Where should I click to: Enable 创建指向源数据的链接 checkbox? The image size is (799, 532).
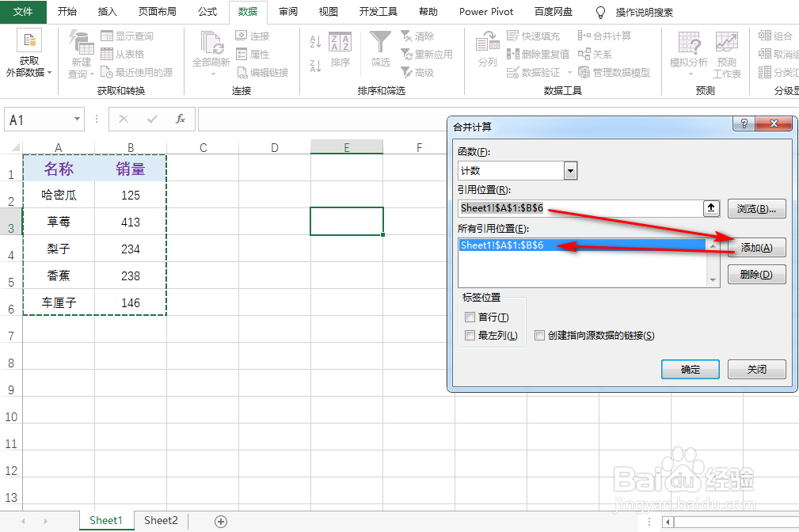click(x=540, y=336)
